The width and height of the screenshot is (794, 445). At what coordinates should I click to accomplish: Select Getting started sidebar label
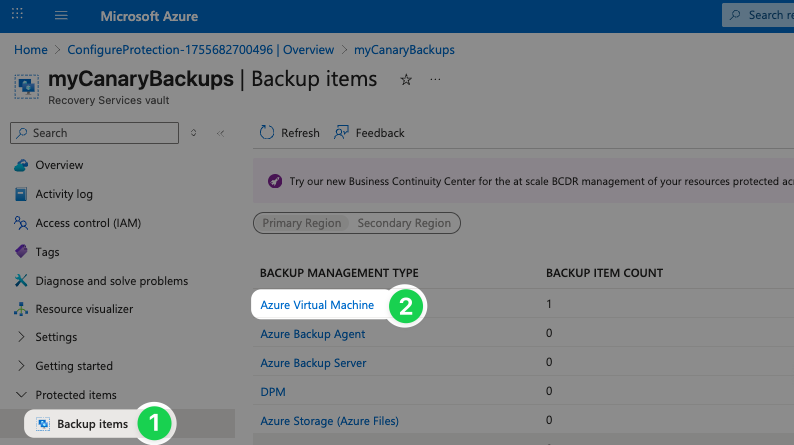pyautogui.click(x=74, y=366)
